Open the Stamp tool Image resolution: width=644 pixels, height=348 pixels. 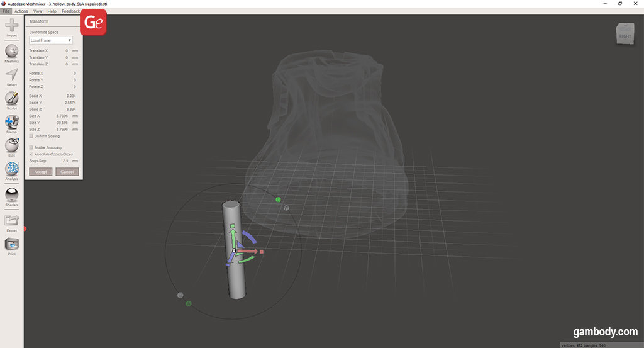click(x=11, y=122)
